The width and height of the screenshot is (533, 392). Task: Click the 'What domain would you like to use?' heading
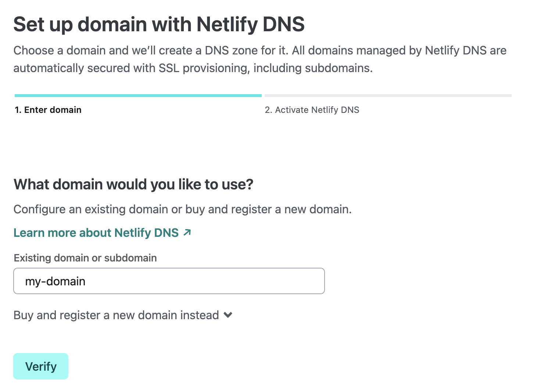coord(133,185)
